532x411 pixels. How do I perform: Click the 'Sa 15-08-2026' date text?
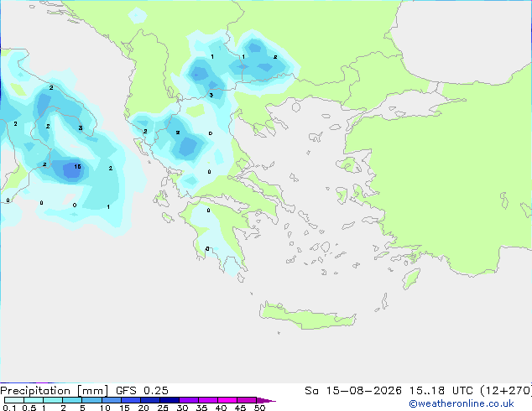[x=353, y=391]
